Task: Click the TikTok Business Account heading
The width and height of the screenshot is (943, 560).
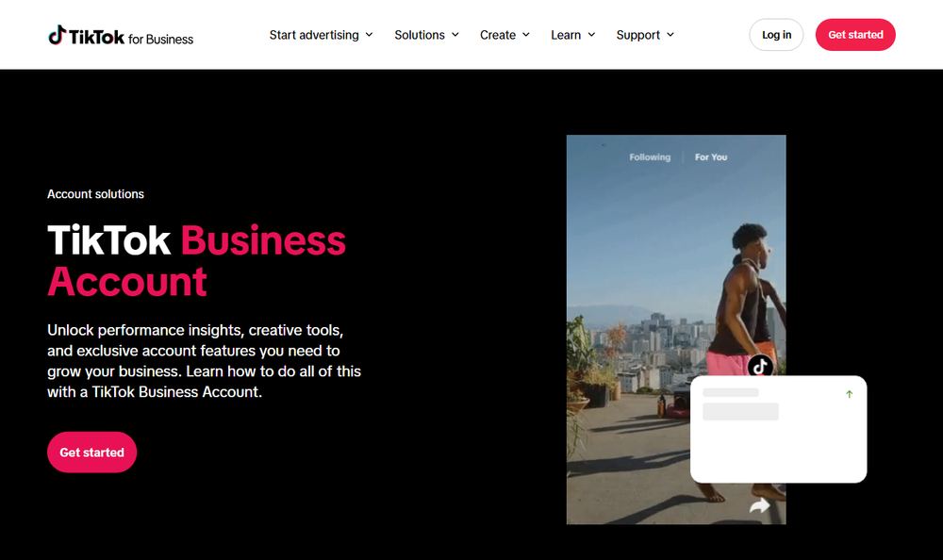Action: point(197,260)
